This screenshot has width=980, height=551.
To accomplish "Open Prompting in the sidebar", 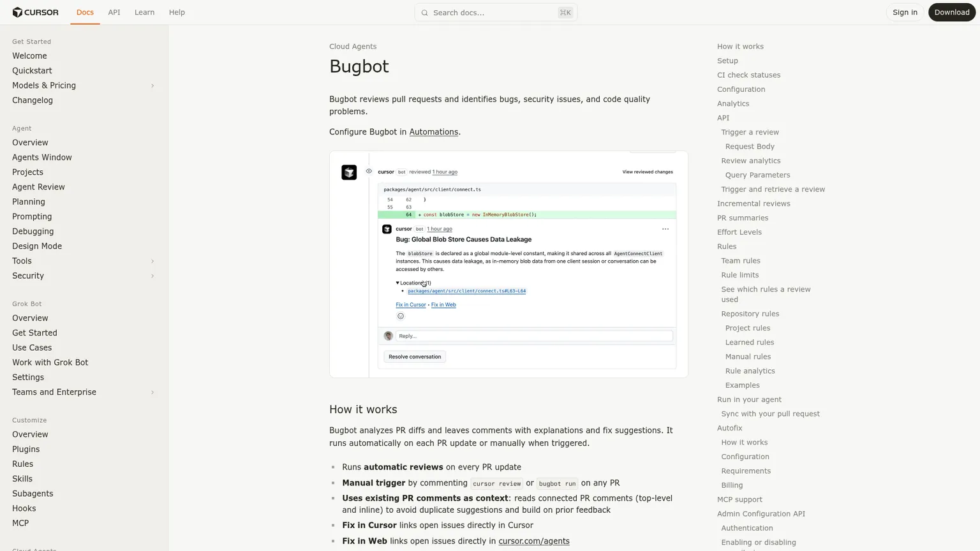I will [x=32, y=217].
